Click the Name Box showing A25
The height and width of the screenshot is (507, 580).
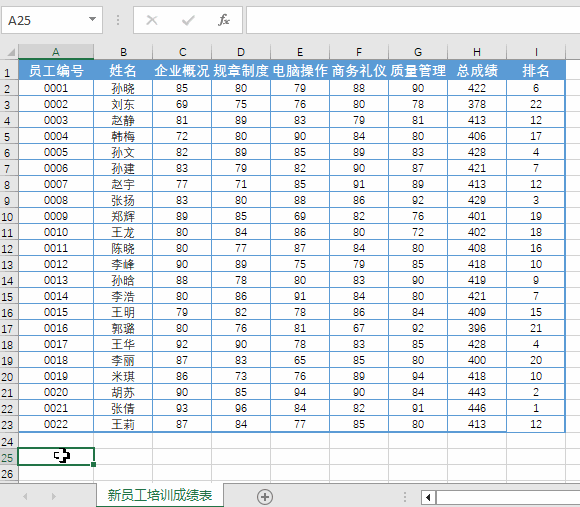52,20
